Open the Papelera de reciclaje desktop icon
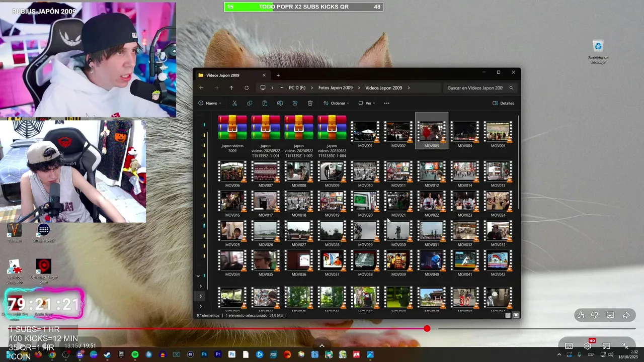This screenshot has height=362, width=644. pyautogui.click(x=598, y=52)
